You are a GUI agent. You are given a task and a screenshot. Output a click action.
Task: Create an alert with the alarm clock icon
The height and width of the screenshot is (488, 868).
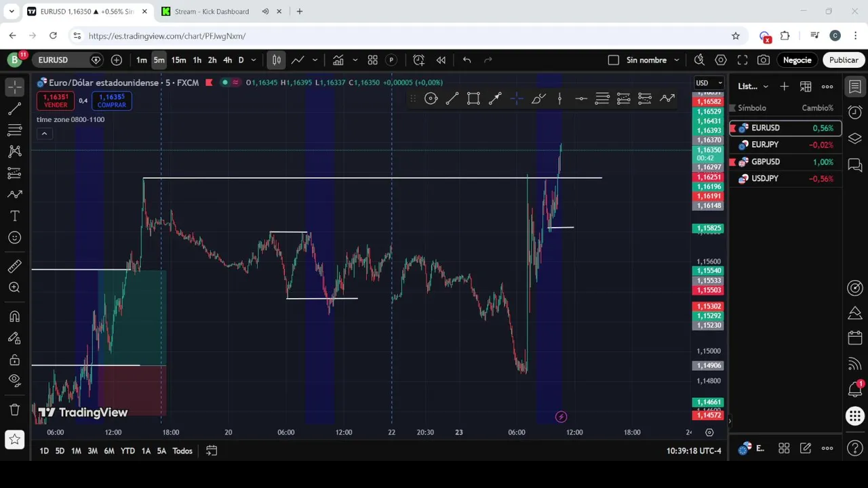pos(418,60)
